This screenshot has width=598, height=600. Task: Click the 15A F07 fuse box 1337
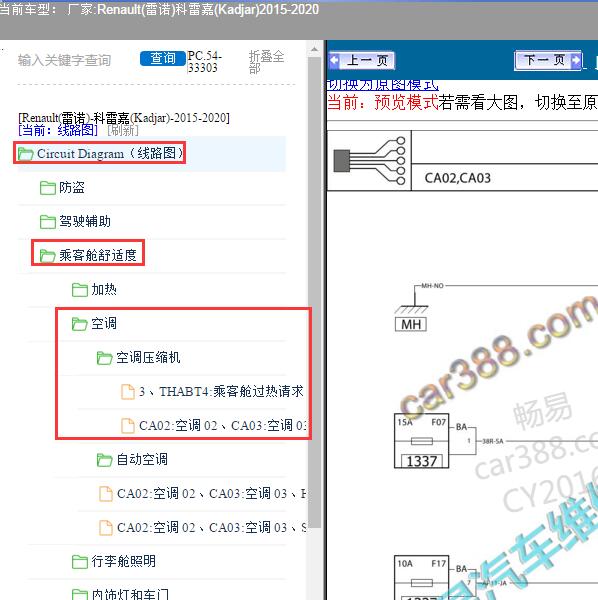(x=421, y=441)
